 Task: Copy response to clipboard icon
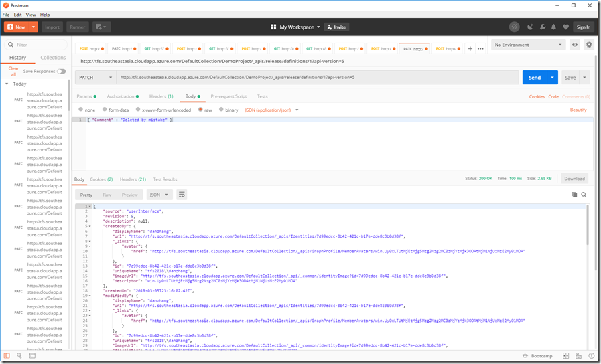tap(574, 195)
